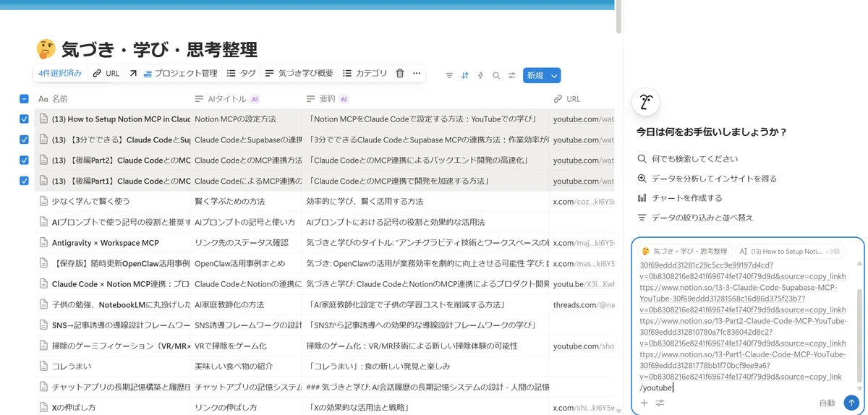Open the chat settings sliders icon beside plus
868x415 pixels.
tap(660, 403)
